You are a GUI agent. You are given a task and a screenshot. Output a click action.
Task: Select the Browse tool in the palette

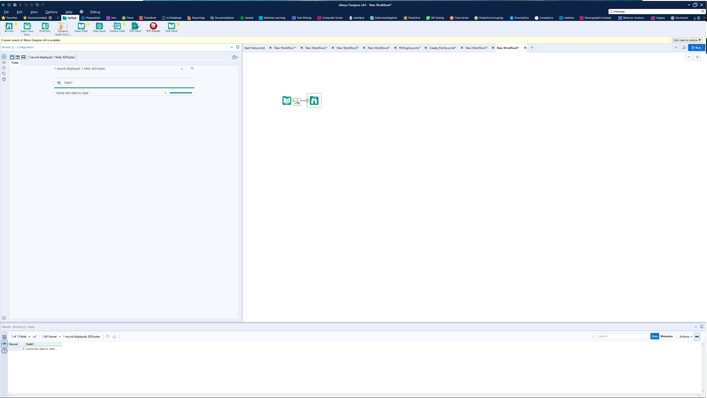9,27
